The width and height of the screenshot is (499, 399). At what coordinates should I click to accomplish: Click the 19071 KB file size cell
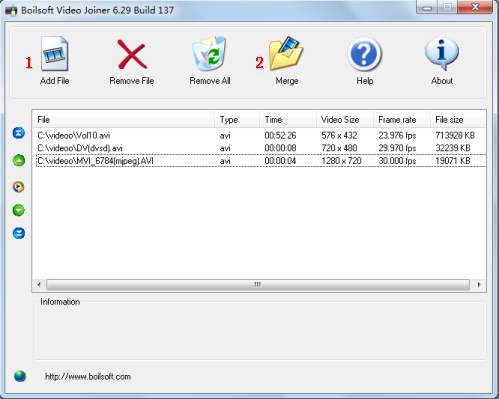tap(453, 161)
